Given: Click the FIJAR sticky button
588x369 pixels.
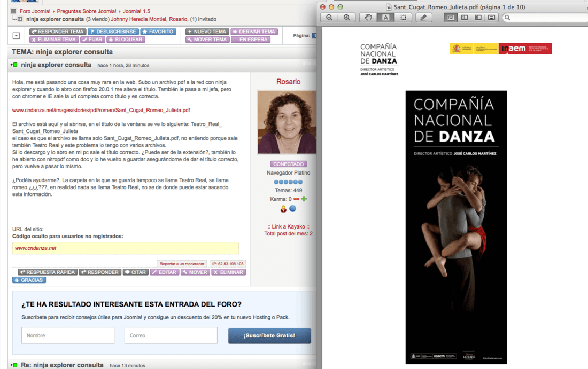Looking at the screenshot, I should pyautogui.click(x=92, y=40).
